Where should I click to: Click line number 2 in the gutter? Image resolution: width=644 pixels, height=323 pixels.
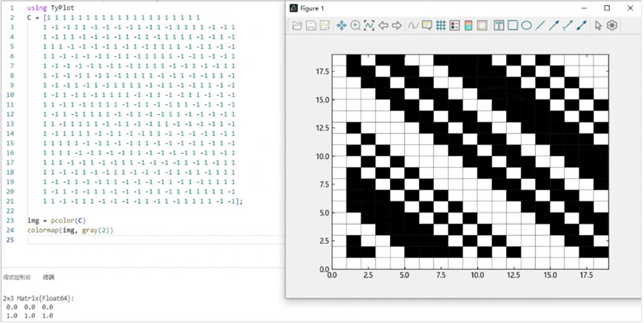12,18
